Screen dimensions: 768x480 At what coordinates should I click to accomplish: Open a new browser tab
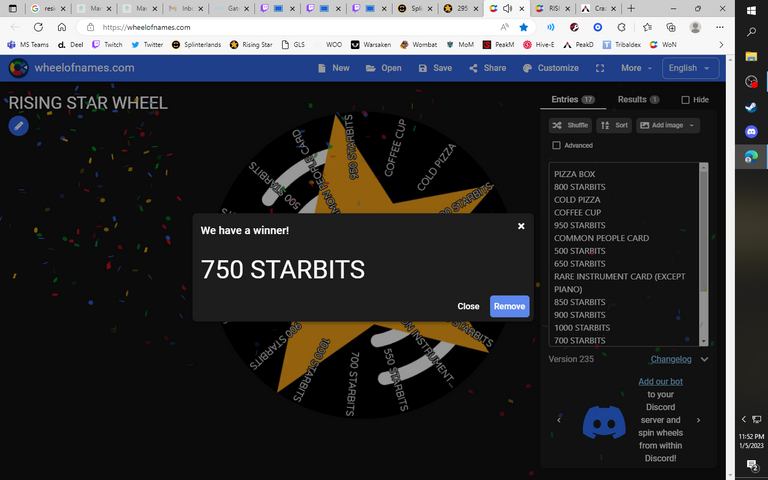631,8
